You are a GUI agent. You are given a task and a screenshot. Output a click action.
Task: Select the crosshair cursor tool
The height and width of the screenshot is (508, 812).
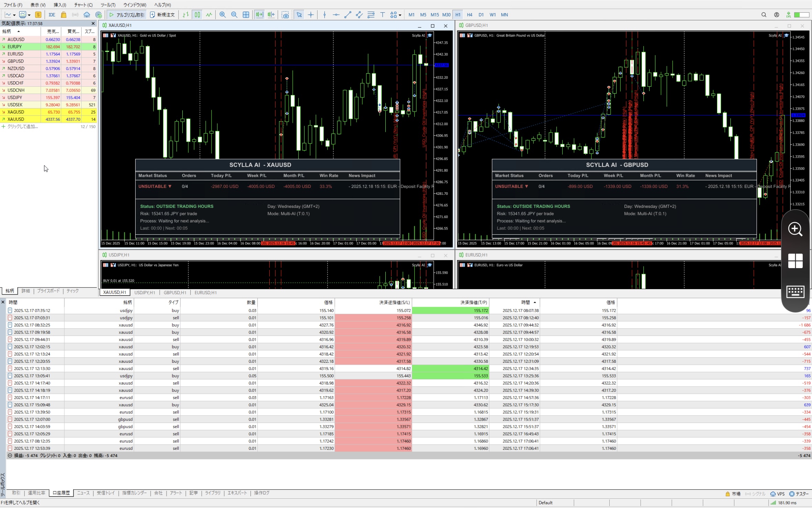311,15
